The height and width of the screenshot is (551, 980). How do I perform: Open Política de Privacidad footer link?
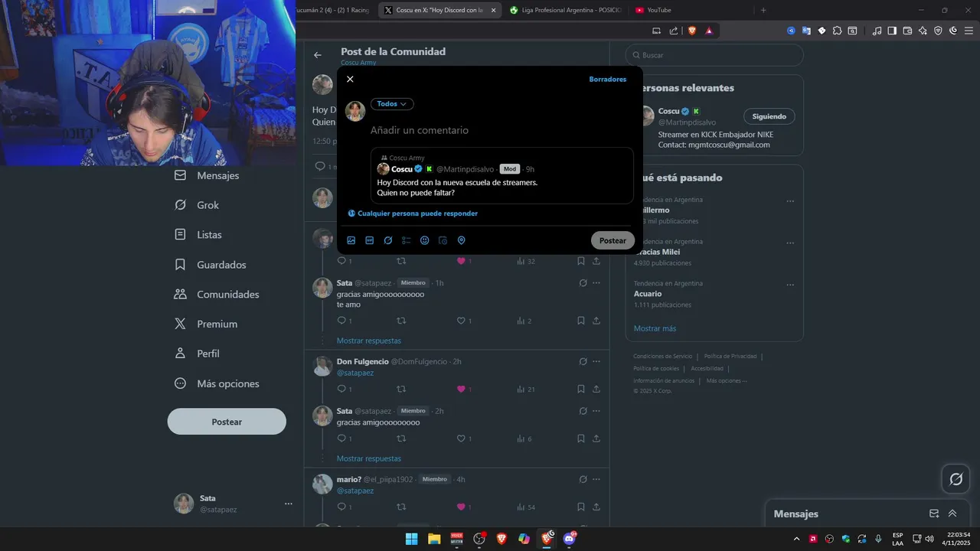(x=730, y=356)
